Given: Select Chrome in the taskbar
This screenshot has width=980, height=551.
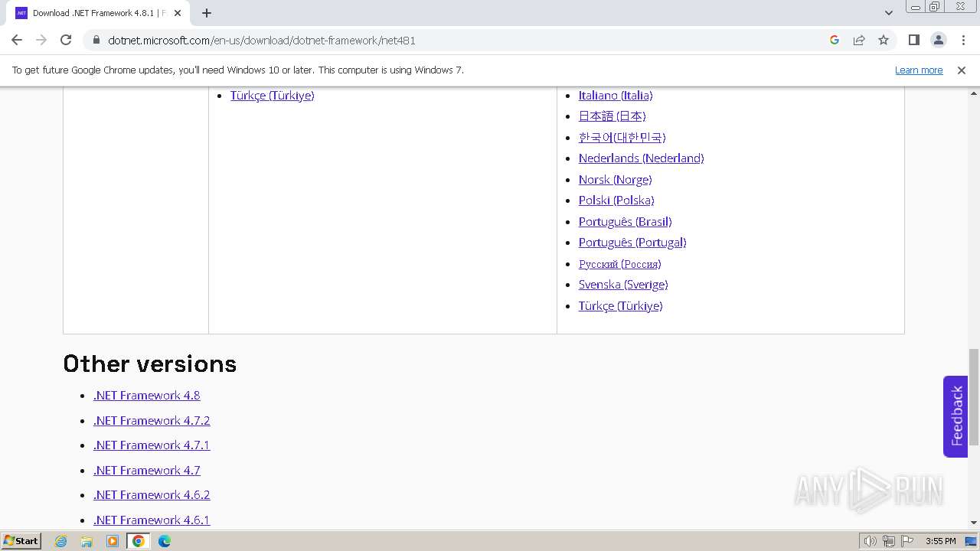Looking at the screenshot, I should pyautogui.click(x=139, y=541).
